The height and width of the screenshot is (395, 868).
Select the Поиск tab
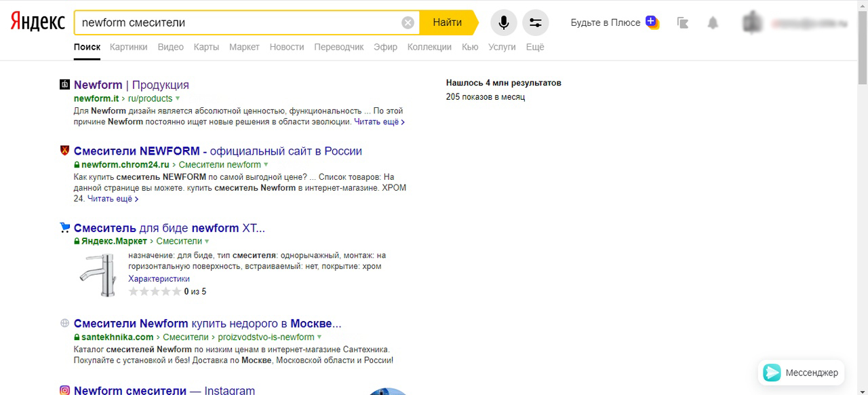[87, 47]
